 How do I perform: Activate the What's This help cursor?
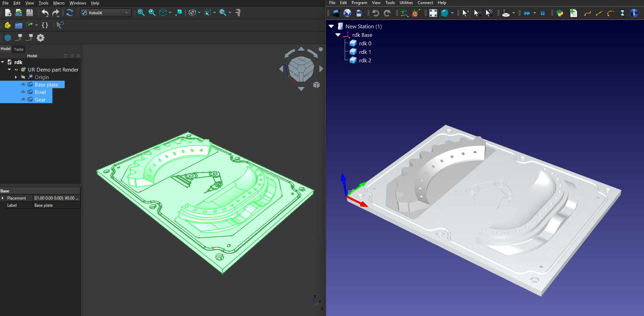[60, 25]
